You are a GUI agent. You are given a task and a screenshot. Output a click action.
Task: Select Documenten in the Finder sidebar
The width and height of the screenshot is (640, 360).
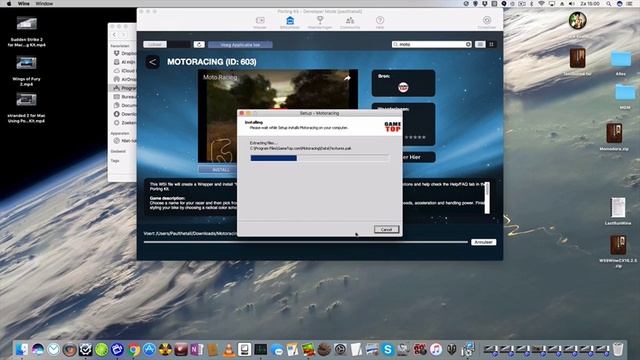(x=124, y=105)
